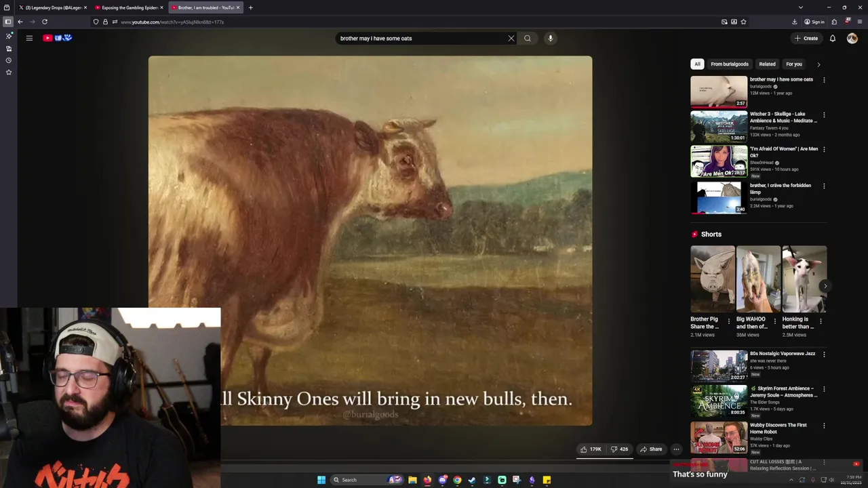
Task: Open the browser downloads arrow
Action: click(x=794, y=22)
